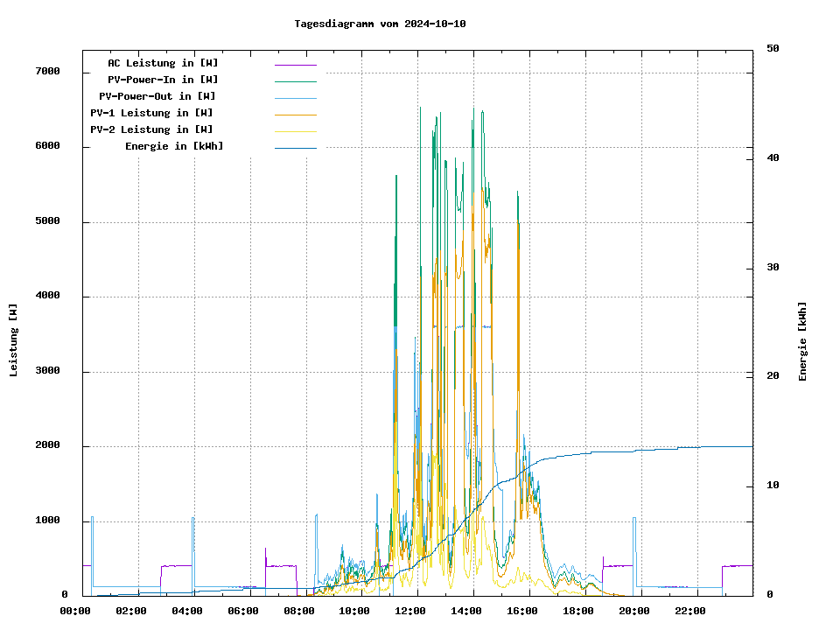The width and height of the screenshot is (840, 630).
Task: Click the 22:00 time axis tick label
Action: 690,611
